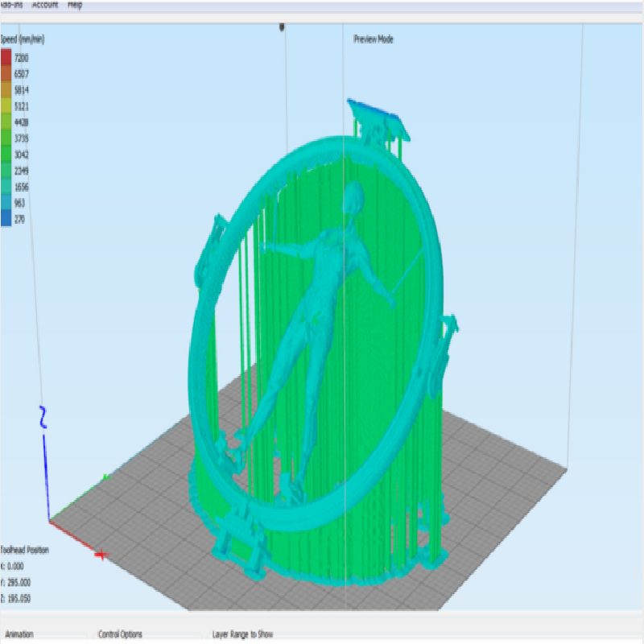This screenshot has width=644, height=644.
Task: Click the Animation panel heading
Action: point(19,634)
